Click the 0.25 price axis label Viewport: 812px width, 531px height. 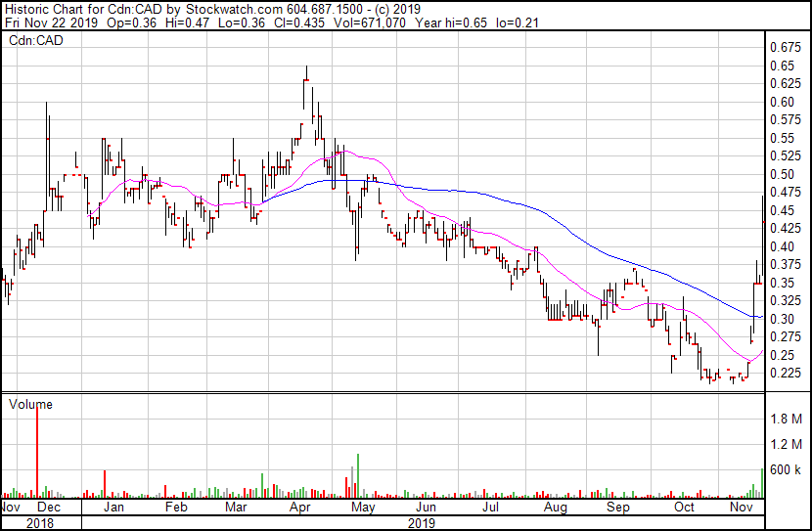tap(782, 355)
